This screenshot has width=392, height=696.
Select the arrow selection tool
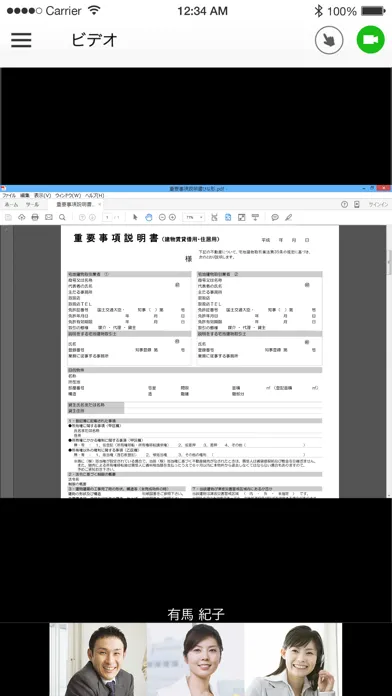135,217
